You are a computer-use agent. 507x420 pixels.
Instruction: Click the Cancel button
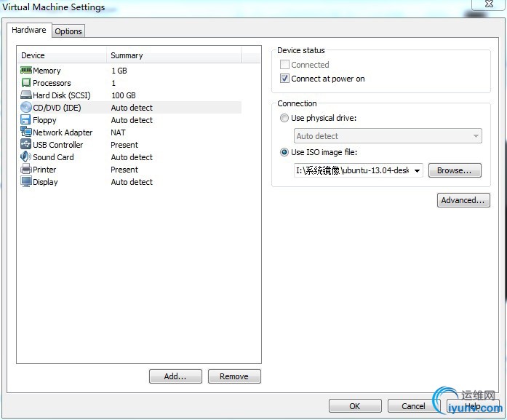coord(414,405)
